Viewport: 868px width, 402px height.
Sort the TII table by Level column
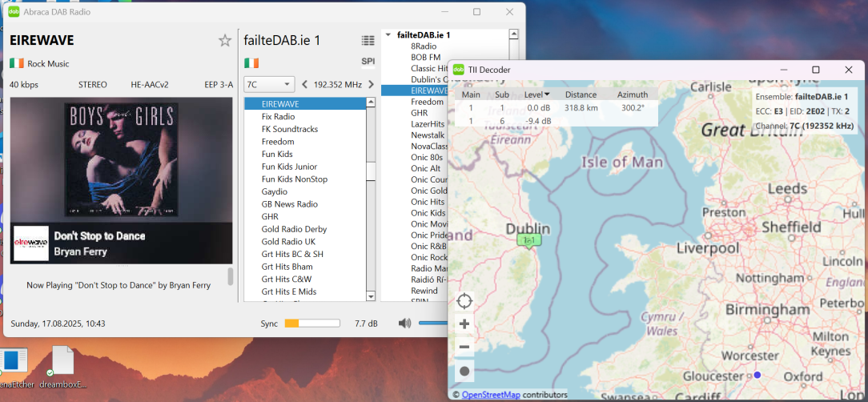pos(536,94)
